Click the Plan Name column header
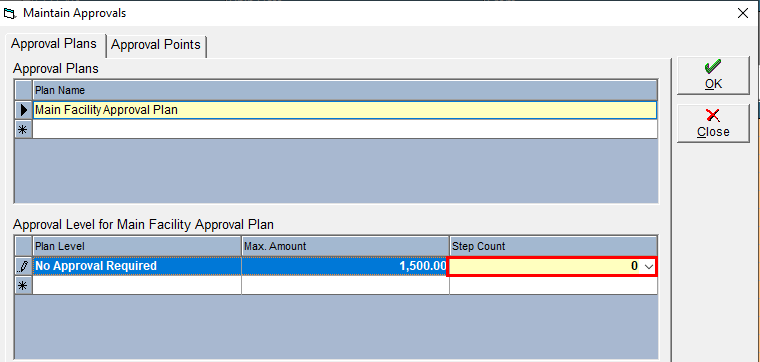The image size is (760, 362). coord(345,91)
